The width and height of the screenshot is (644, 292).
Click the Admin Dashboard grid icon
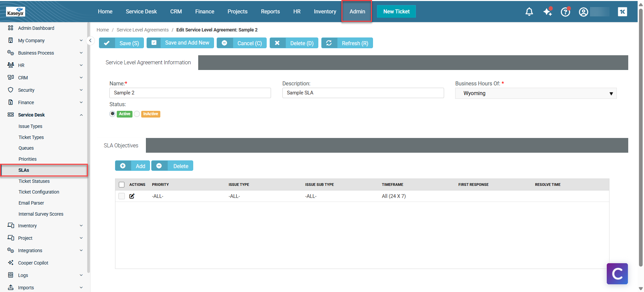[10, 28]
